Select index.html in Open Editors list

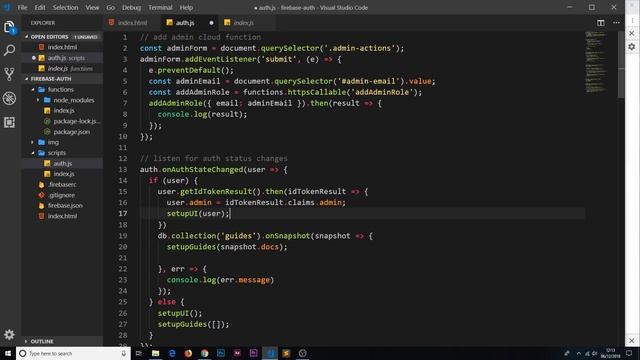[x=62, y=47]
